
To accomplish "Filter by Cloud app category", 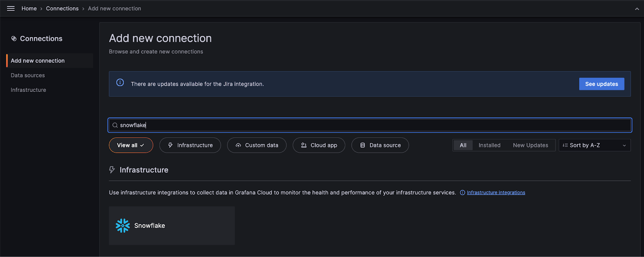I will pos(319,145).
